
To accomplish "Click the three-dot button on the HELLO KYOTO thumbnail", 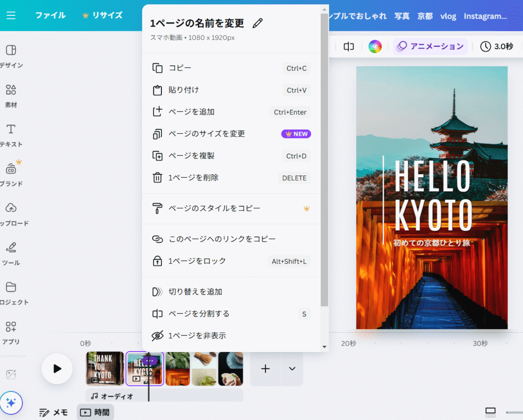I will click(150, 361).
